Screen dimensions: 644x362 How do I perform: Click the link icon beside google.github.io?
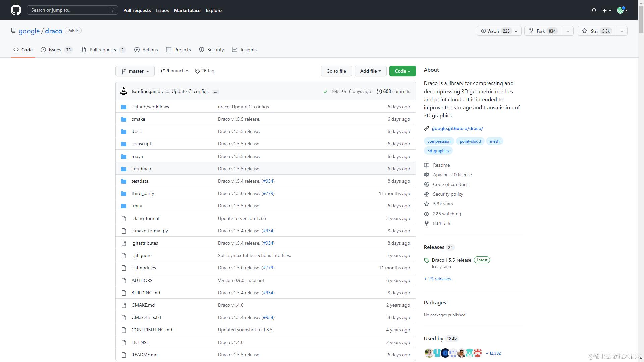tap(427, 128)
